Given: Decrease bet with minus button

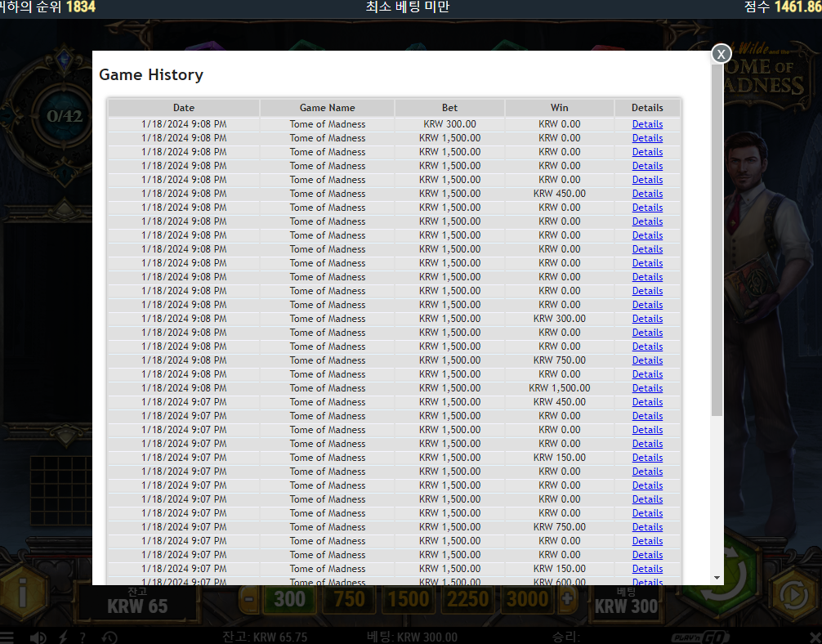Looking at the screenshot, I should (249, 599).
